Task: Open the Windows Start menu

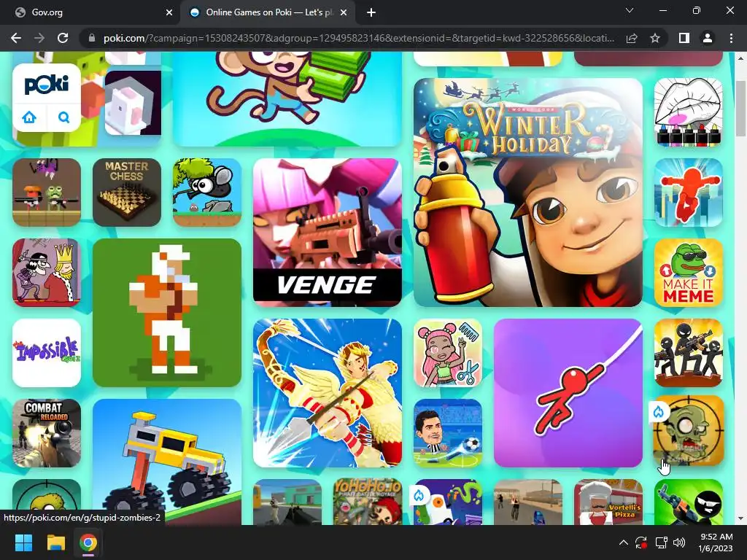Action: click(x=23, y=542)
